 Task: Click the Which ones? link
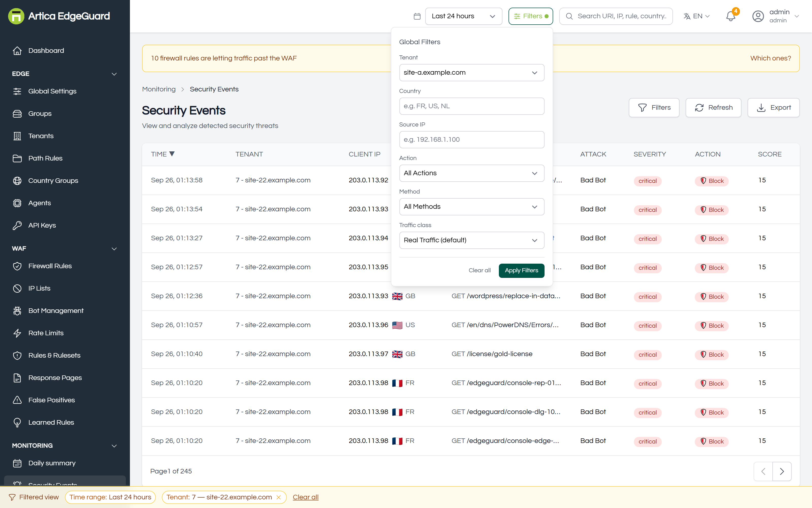[x=770, y=58]
